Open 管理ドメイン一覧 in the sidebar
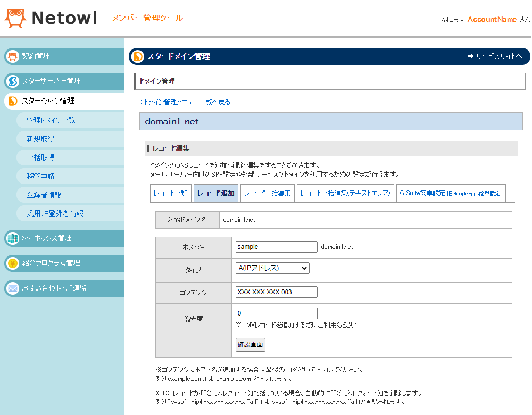Image resolution: width=532 pixels, height=415 pixels. pos(51,121)
